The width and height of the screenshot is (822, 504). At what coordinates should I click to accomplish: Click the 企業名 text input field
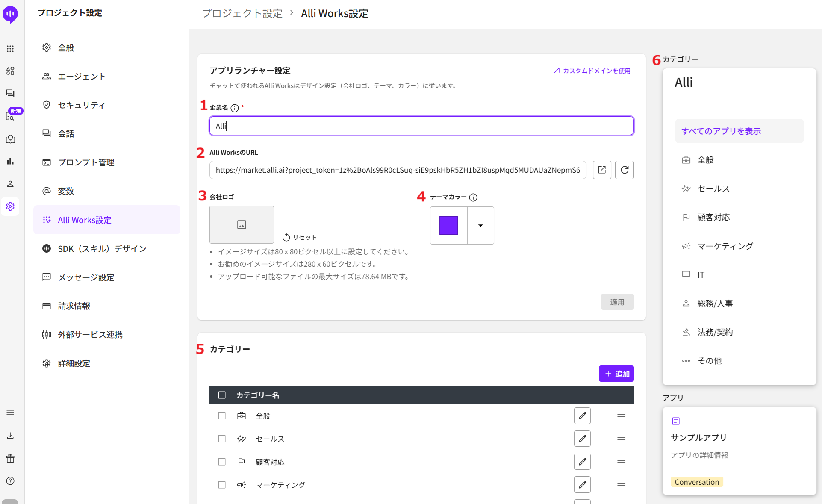coord(421,126)
